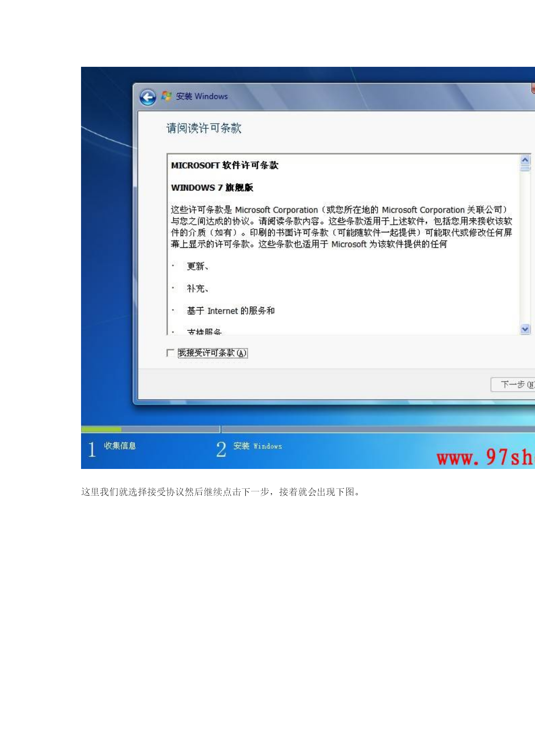This screenshot has height=756, width=535.
Task: Click the Windows flag icon in title bar
Action: pos(166,96)
